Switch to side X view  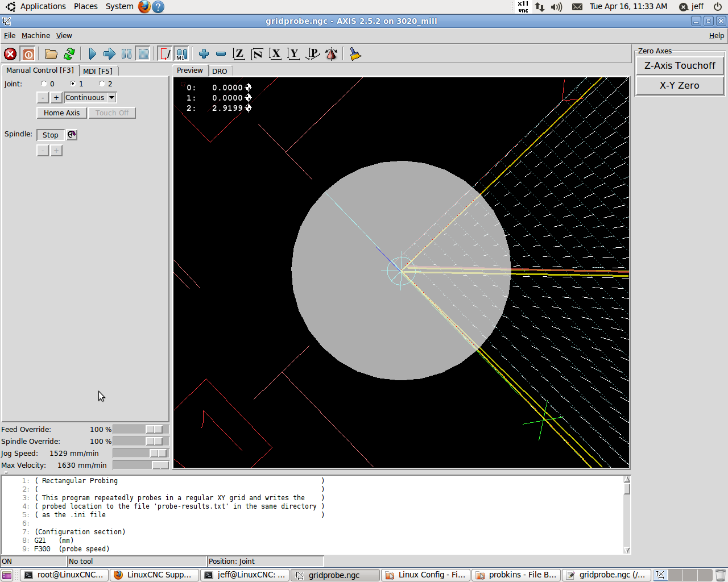point(275,54)
